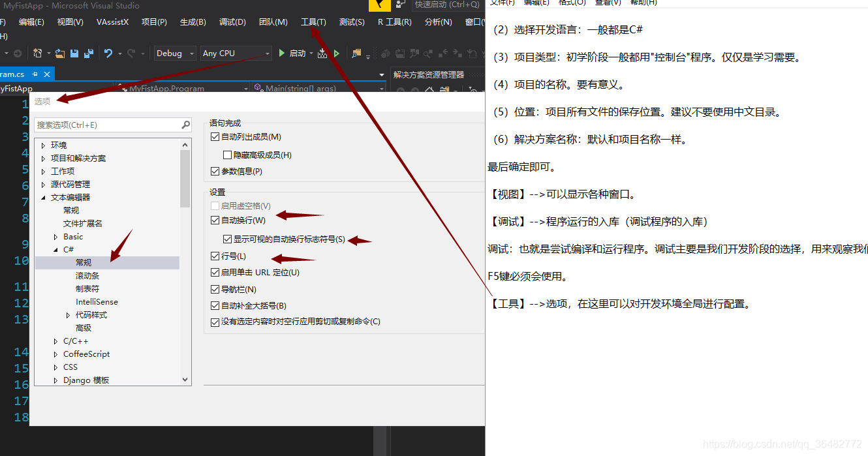
Task: Open the 项目(P) menu
Action: pos(154,22)
